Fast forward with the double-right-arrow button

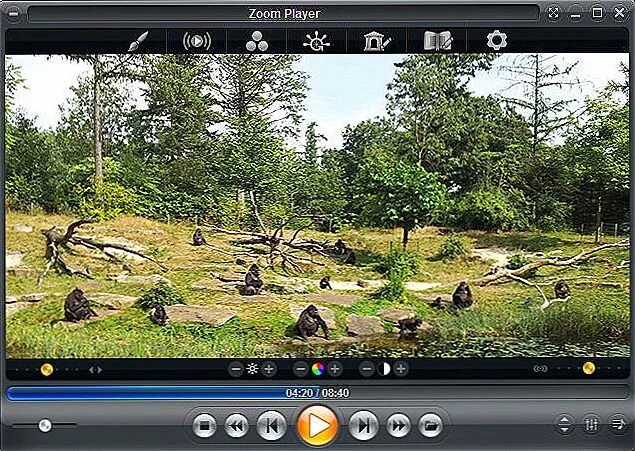pyautogui.click(x=398, y=425)
